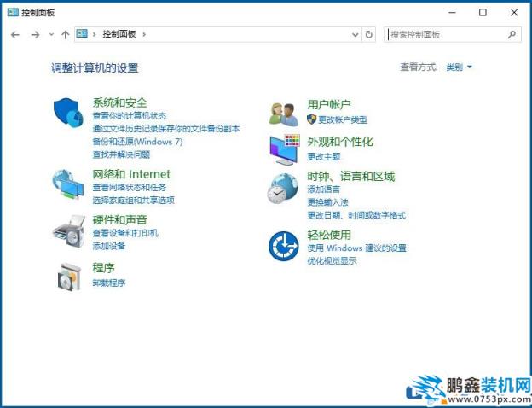Click the 添加语言 link
532x408 pixels.
pyautogui.click(x=324, y=189)
